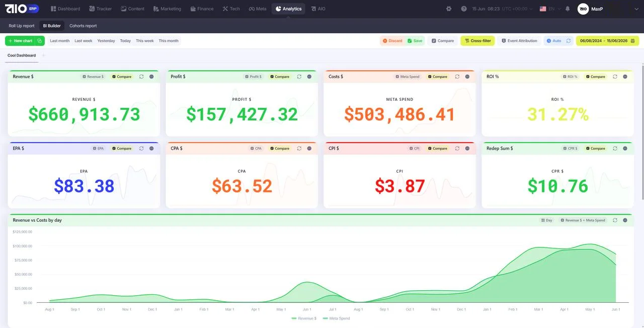Discard dashboard changes
This screenshot has width=644, height=328.
pyautogui.click(x=392, y=41)
